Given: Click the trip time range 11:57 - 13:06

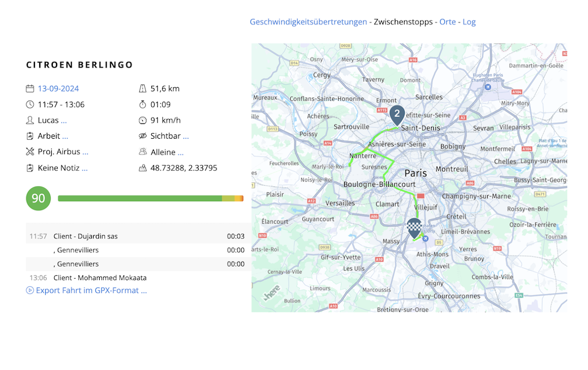Looking at the screenshot, I should click(x=61, y=104).
